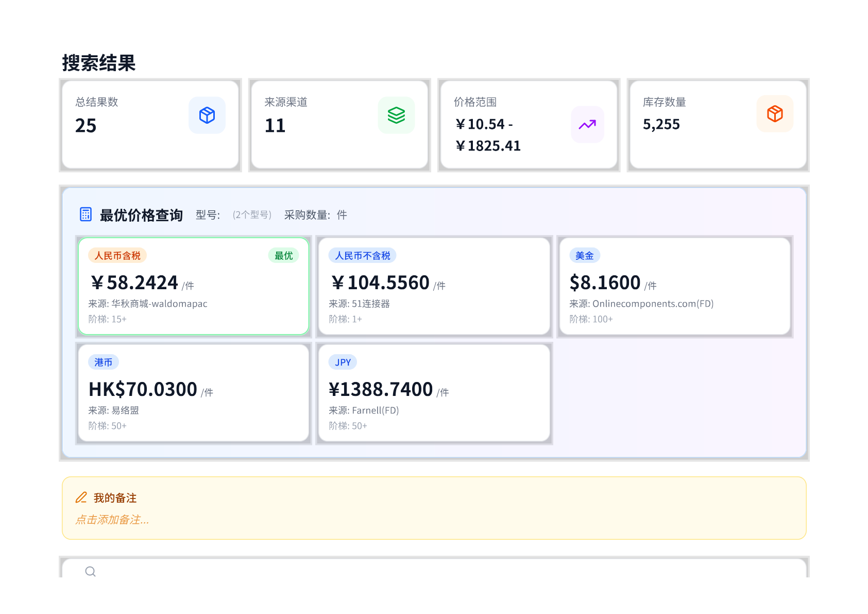The height and width of the screenshot is (614, 868).
Task: Click the blue package icon on 总结果数 card
Action: pos(207,115)
